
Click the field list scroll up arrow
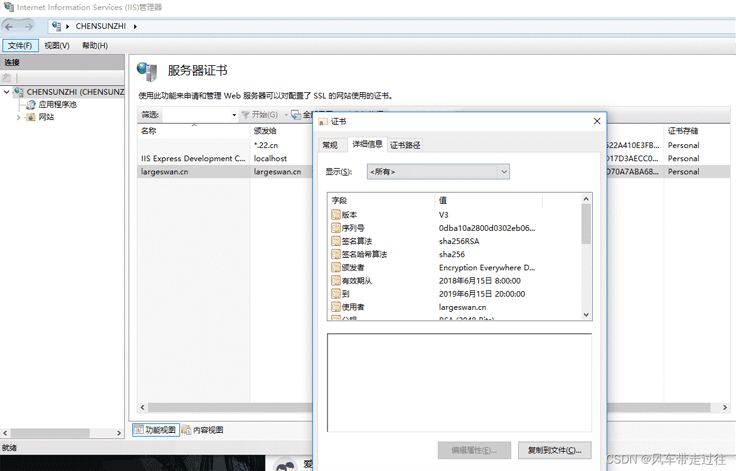pyautogui.click(x=586, y=199)
